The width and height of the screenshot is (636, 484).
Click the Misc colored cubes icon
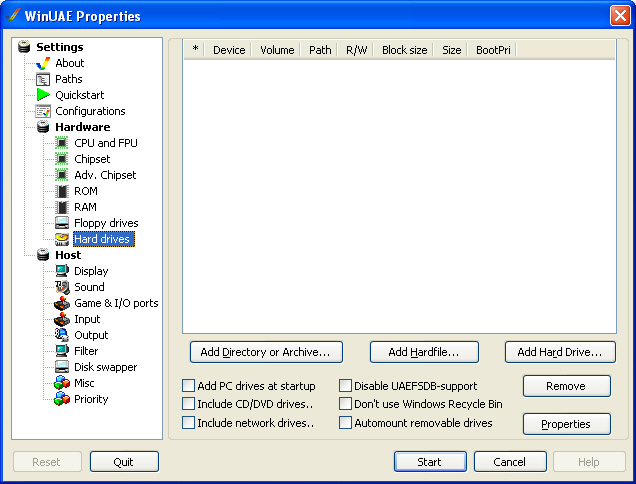click(62, 383)
